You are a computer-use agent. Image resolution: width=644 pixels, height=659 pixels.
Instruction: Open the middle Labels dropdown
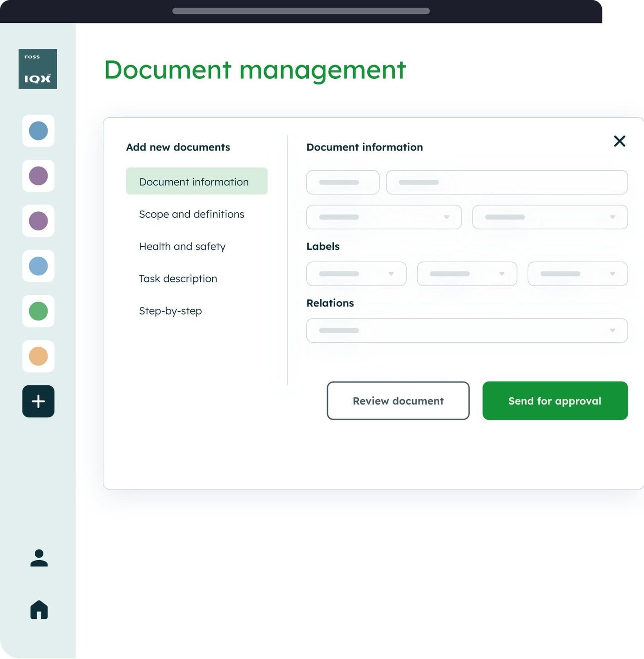tap(467, 274)
